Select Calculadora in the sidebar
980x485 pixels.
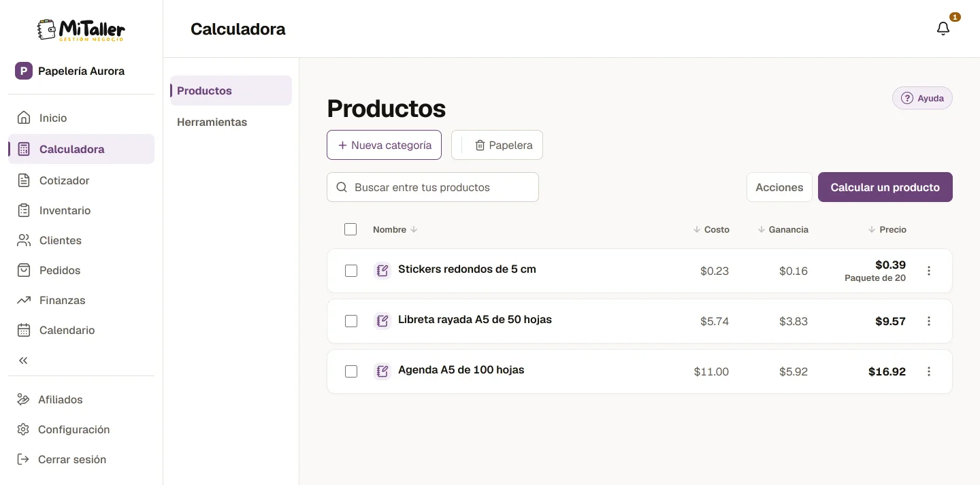coord(81,149)
